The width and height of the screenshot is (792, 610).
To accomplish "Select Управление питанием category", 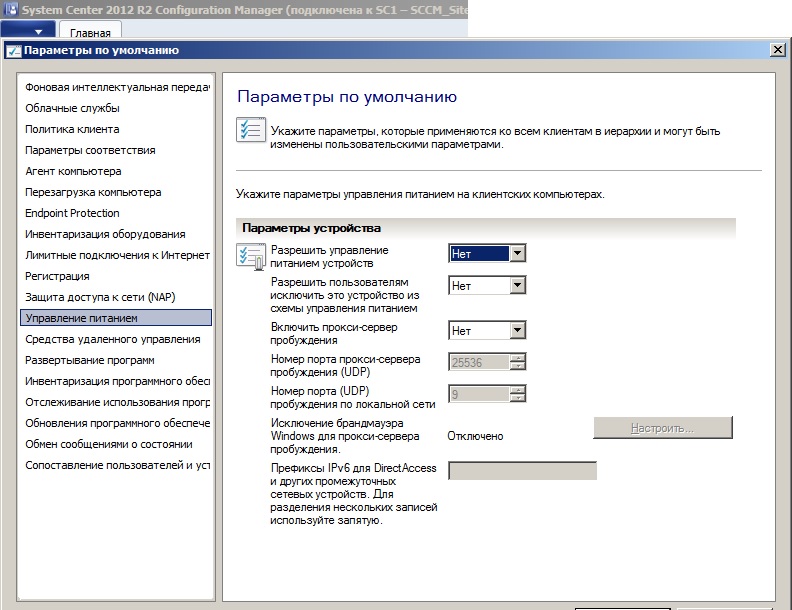I will tap(116, 318).
